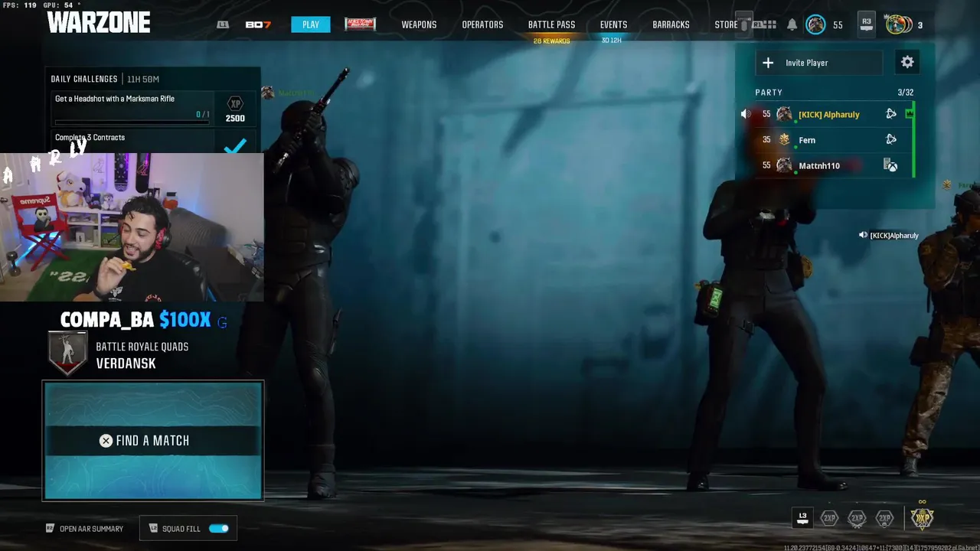
Task: Open party settings gear icon
Action: [907, 62]
